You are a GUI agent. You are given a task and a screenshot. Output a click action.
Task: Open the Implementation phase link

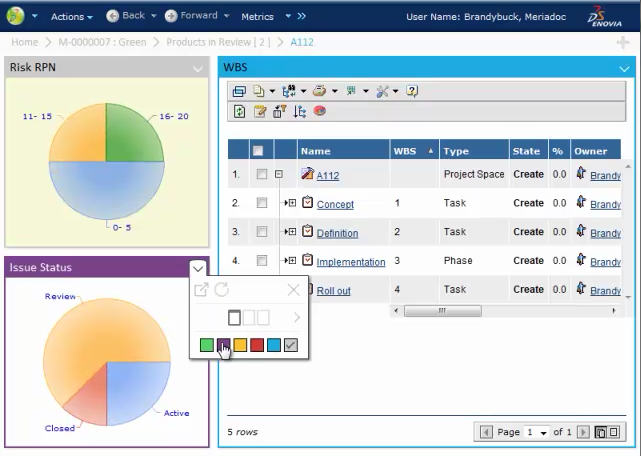[x=350, y=262]
